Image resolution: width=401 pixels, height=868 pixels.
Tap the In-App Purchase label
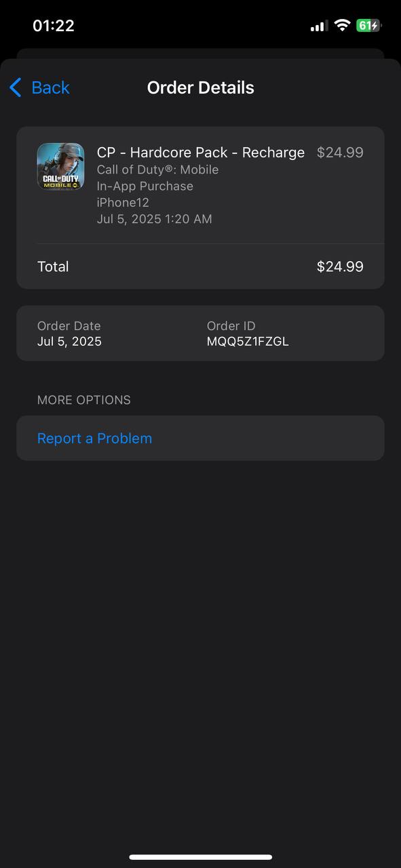click(145, 186)
